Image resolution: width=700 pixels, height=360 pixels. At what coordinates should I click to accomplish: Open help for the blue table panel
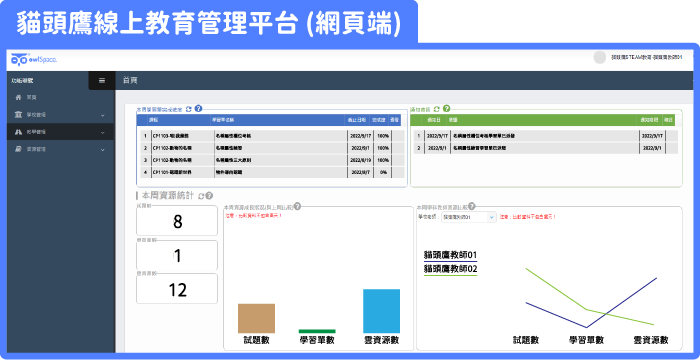[199, 109]
